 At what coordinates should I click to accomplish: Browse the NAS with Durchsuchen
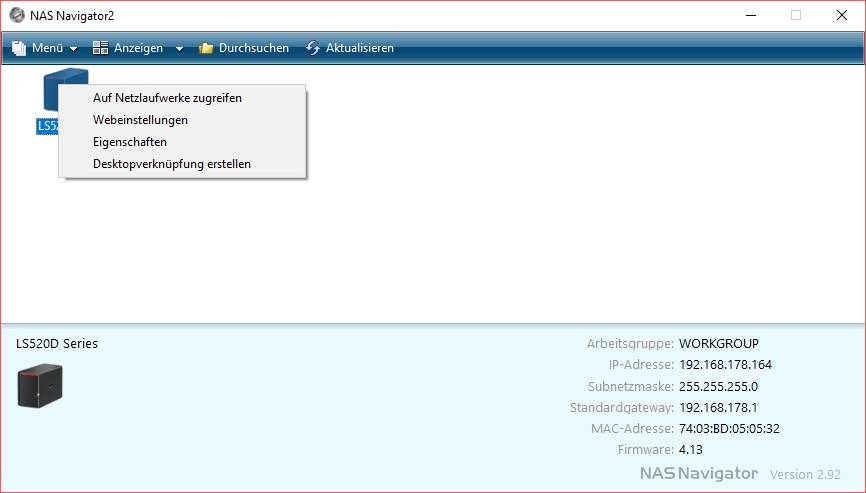click(254, 48)
